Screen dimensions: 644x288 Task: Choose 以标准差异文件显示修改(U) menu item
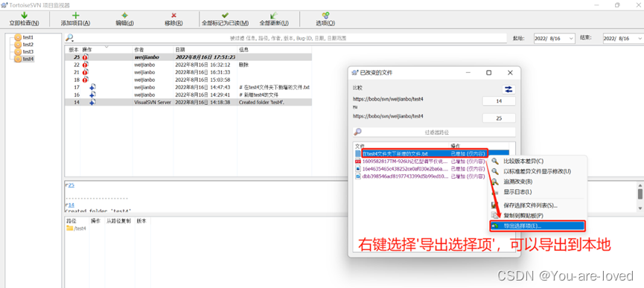(x=538, y=171)
